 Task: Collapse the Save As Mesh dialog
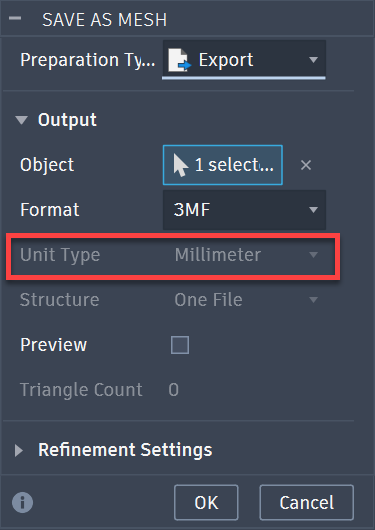(15, 18)
